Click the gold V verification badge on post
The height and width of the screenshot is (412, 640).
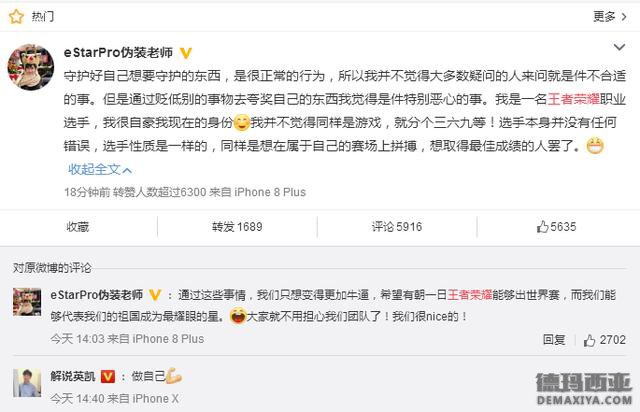click(186, 53)
